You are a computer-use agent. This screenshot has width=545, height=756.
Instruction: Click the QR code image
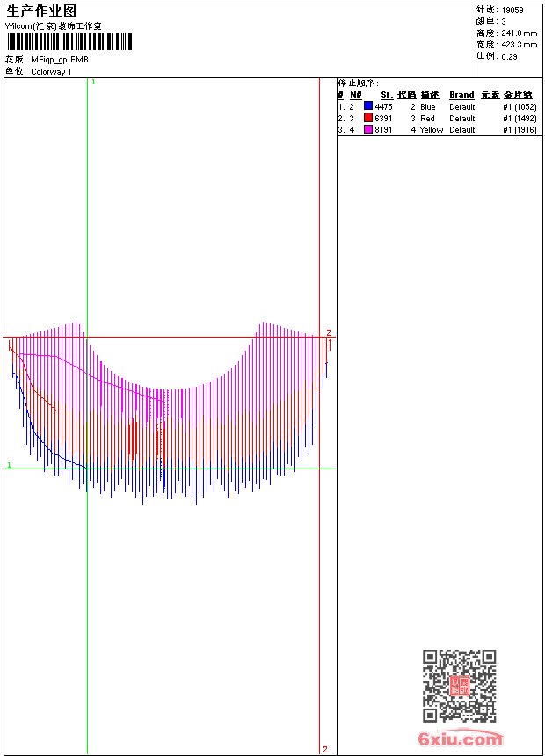pyautogui.click(x=459, y=686)
